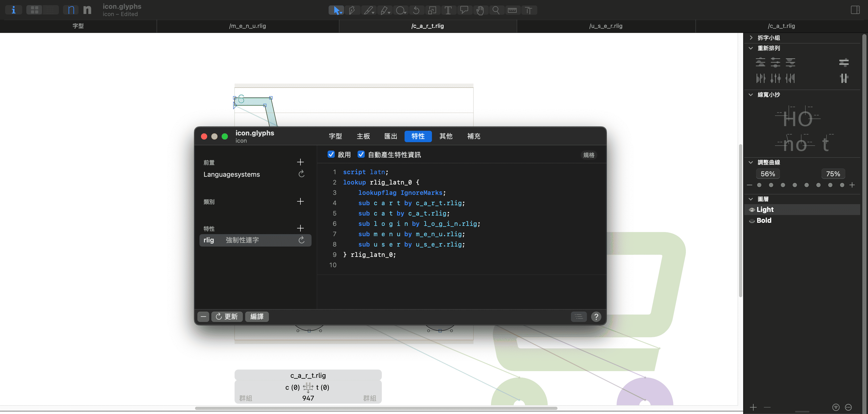
Task: Add a new 類別 with plus
Action: click(300, 201)
